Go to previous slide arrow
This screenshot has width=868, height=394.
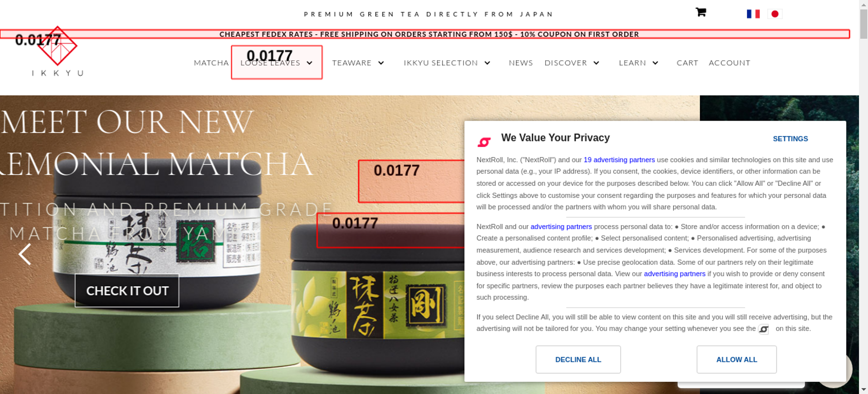point(25,254)
